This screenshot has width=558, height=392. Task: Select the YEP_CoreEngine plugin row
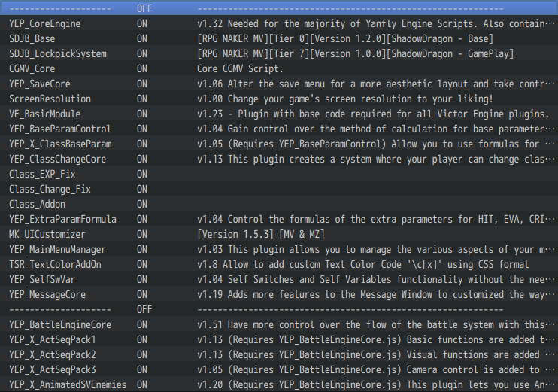[x=279, y=23]
